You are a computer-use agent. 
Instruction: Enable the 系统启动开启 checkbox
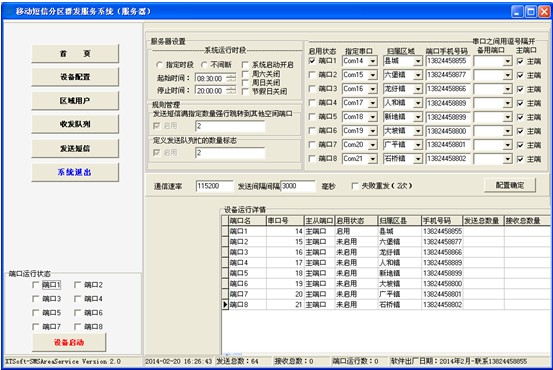tap(245, 65)
